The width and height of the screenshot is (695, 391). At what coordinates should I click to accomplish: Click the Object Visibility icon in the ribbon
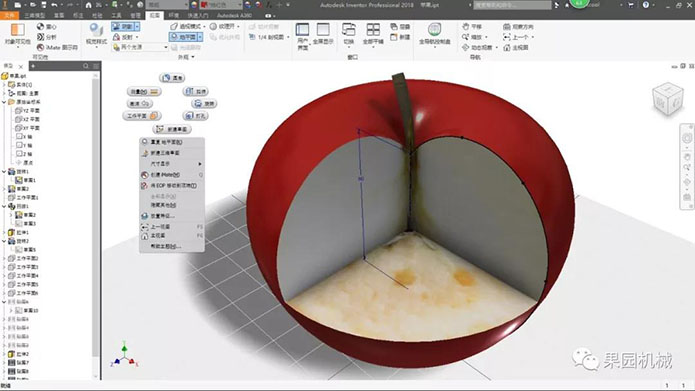tap(17, 31)
